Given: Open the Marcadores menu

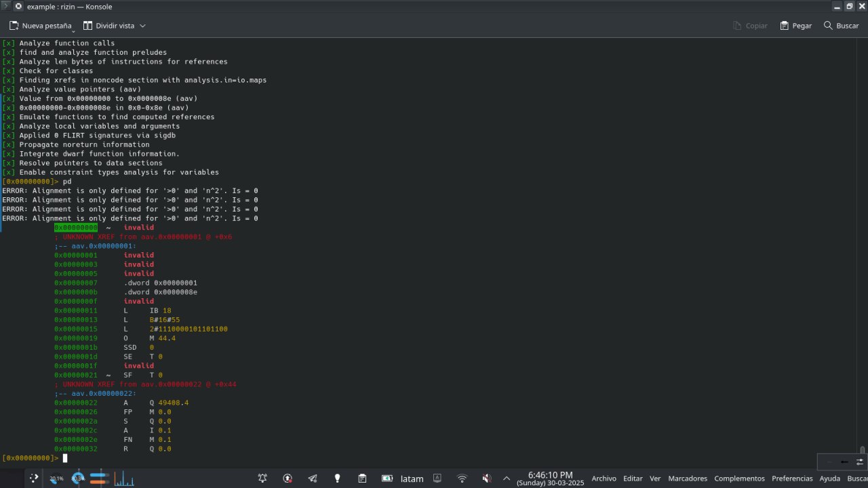Looking at the screenshot, I should pos(688,479).
